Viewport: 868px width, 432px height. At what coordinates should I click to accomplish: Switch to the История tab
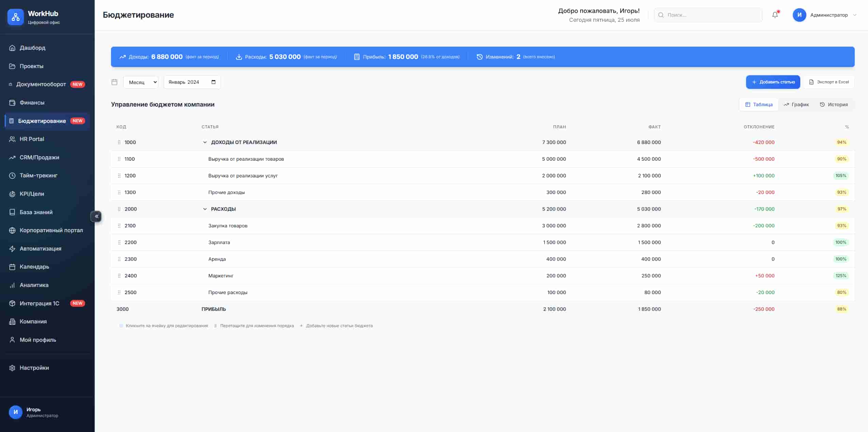click(834, 105)
